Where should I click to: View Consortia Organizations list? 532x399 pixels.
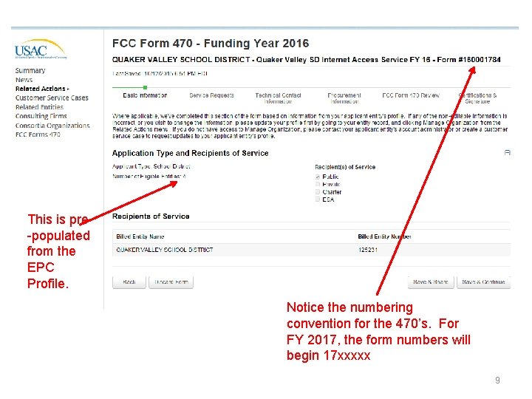tap(52, 126)
